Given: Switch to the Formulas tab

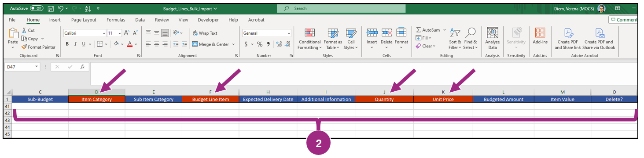Looking at the screenshot, I should coord(116,20).
